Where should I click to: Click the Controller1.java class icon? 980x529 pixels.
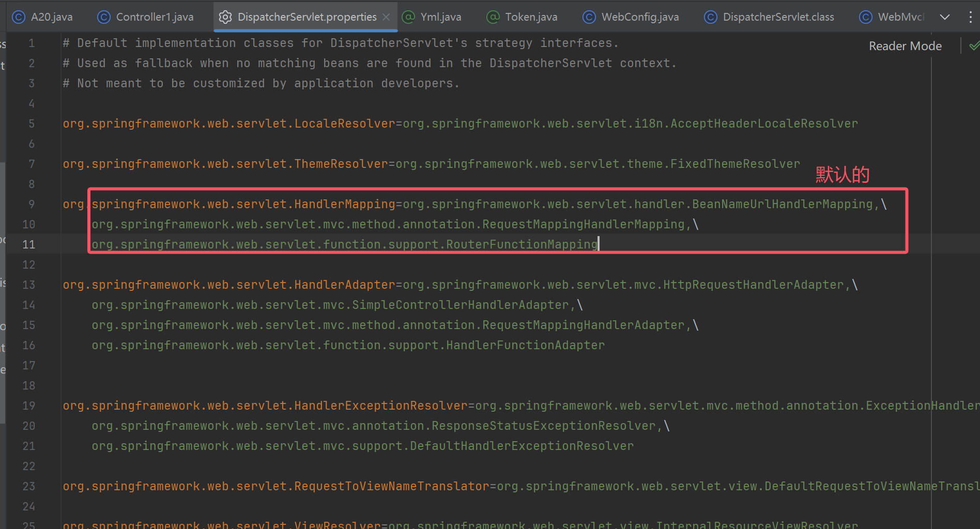click(104, 17)
